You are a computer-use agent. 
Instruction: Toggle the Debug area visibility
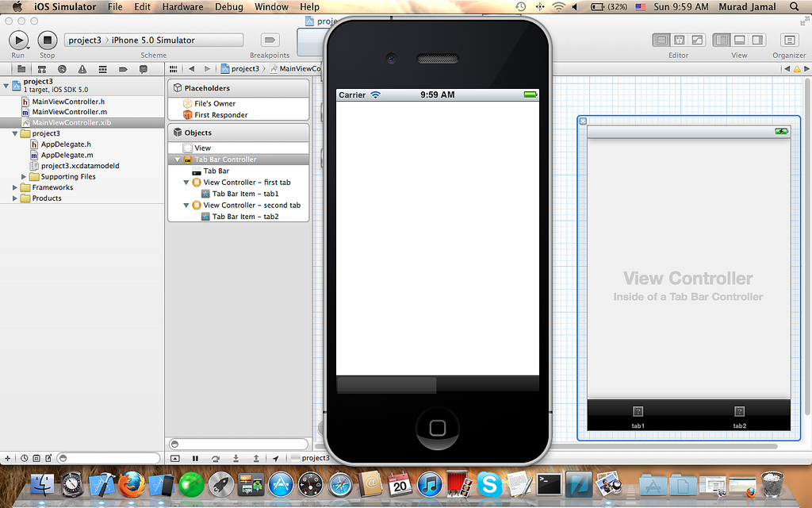pyautogui.click(x=739, y=40)
